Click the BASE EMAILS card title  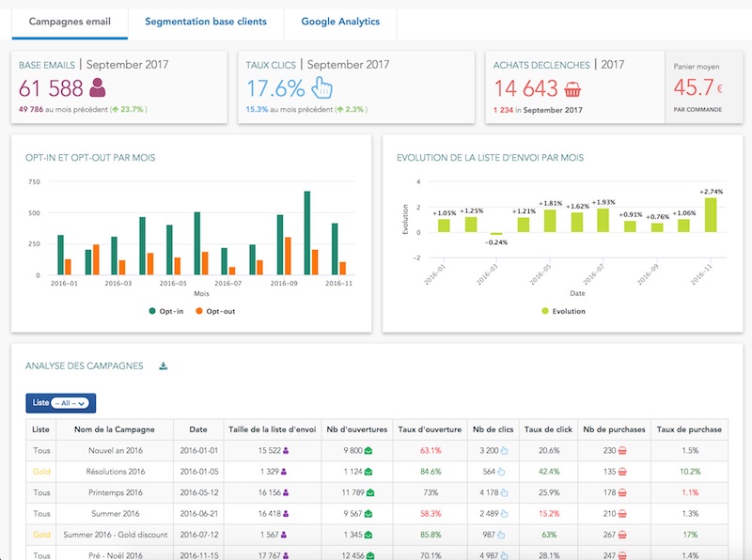pyautogui.click(x=46, y=65)
